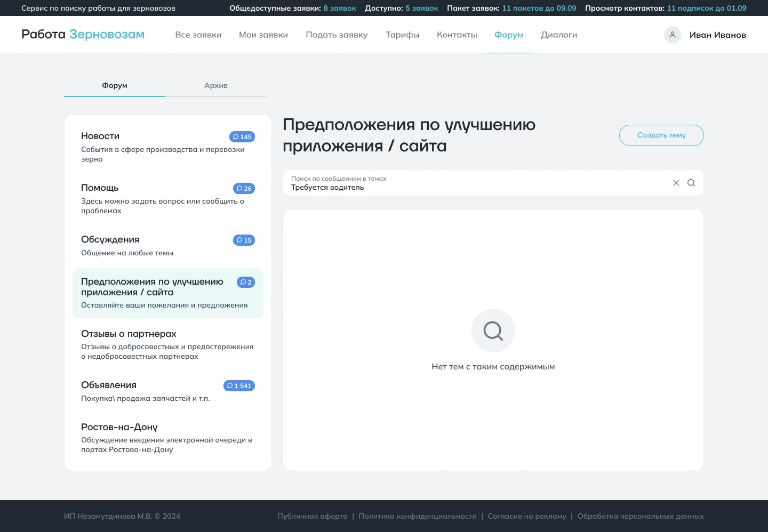This screenshot has width=768, height=532.
Task: Click the 26 comments badge on Помощь
Action: (244, 189)
